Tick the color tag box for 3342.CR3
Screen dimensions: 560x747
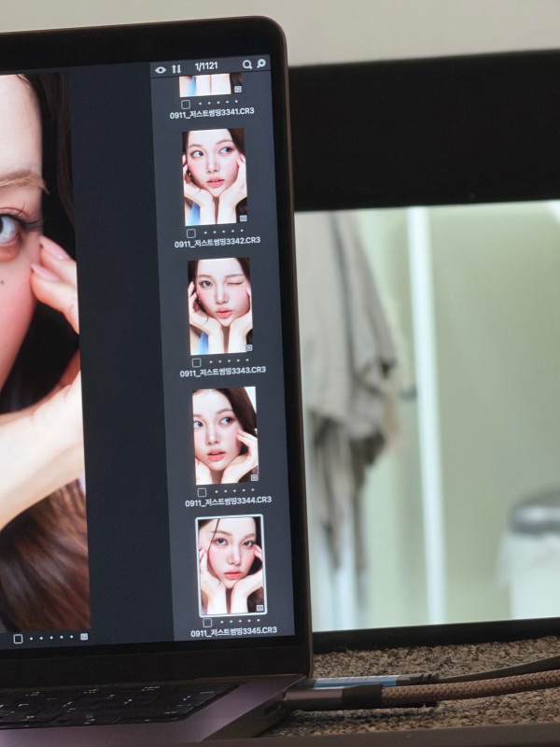(191, 233)
